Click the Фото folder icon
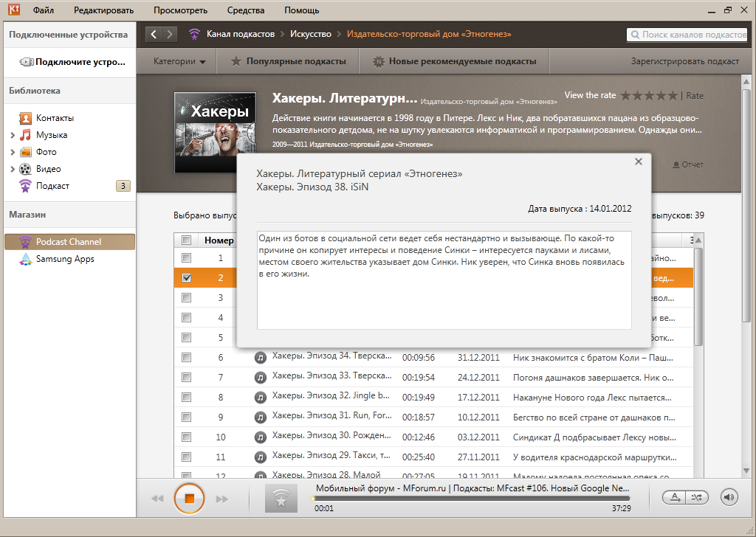 tap(25, 152)
